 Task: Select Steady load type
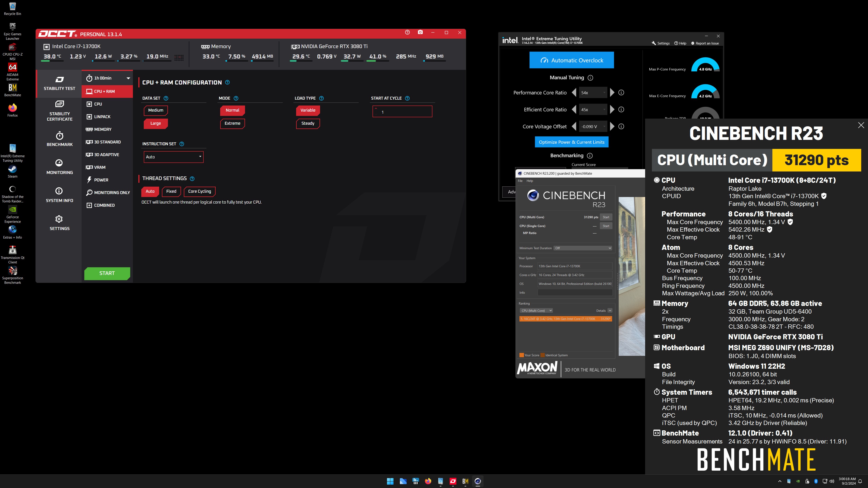(x=308, y=123)
